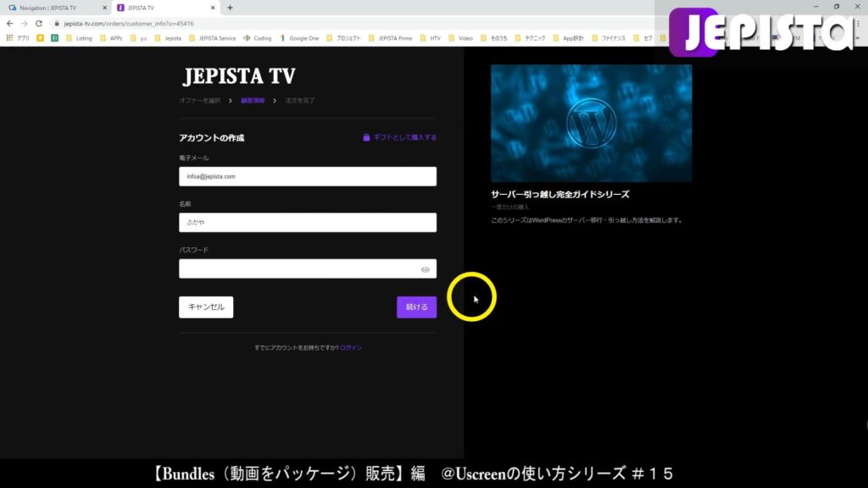Open the APPs bookmark folder
868x488 pixels.
pos(111,38)
